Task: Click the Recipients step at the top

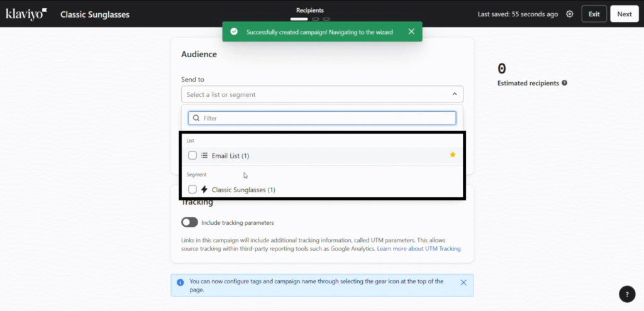Action: tap(309, 11)
